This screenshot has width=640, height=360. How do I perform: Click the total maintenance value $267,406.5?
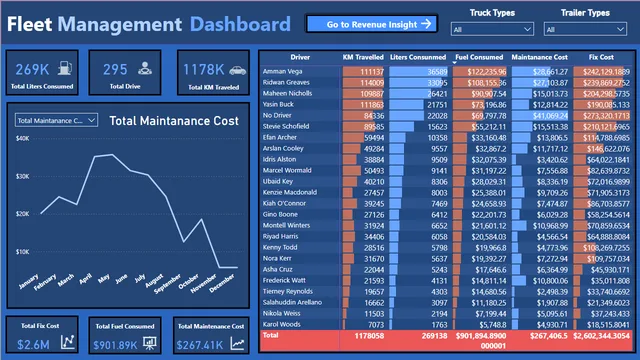tap(549, 336)
